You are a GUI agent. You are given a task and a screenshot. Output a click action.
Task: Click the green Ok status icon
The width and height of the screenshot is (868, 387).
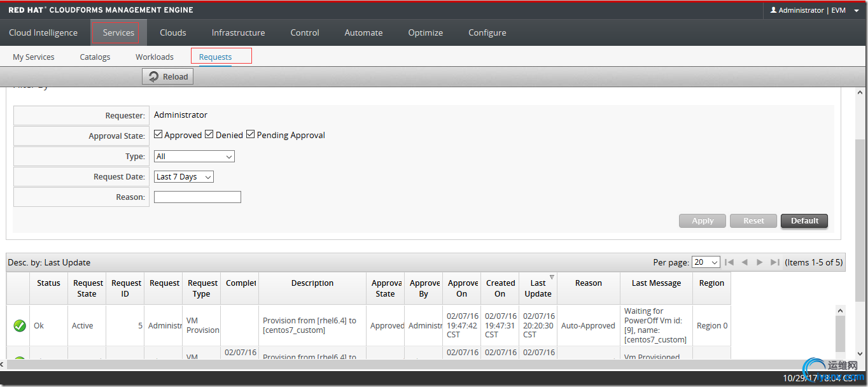click(20, 326)
